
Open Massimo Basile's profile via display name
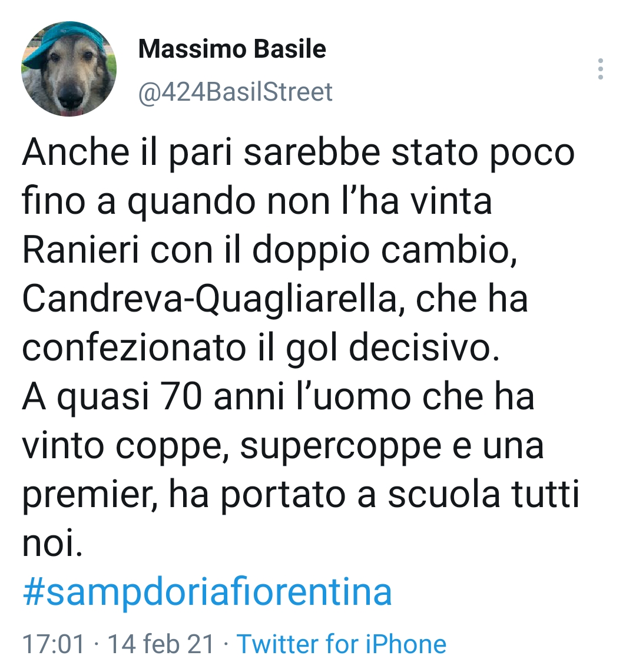point(232,49)
